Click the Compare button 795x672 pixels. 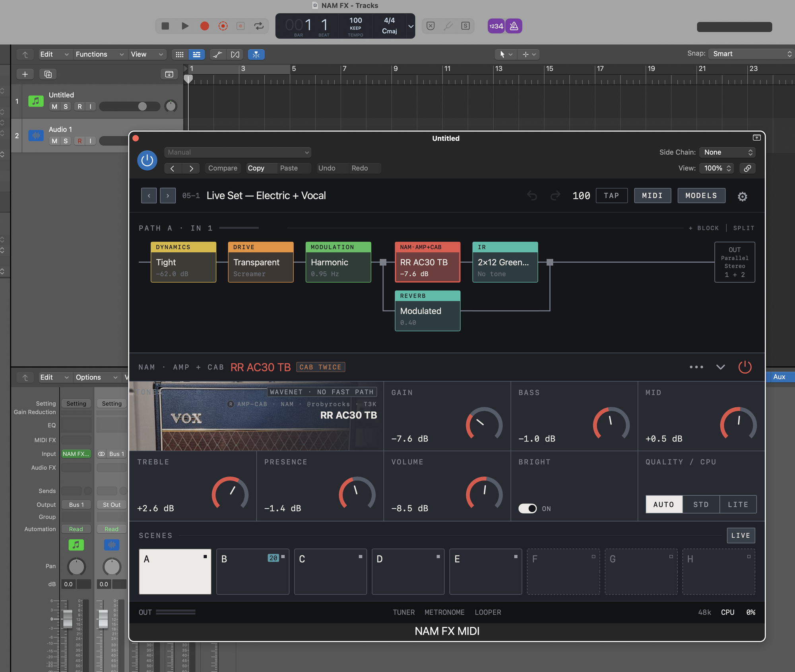[223, 168]
